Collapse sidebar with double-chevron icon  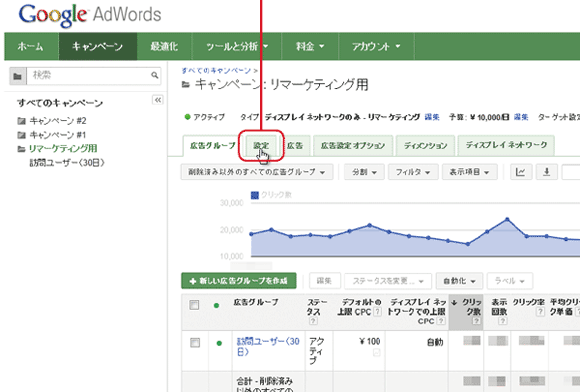(x=158, y=100)
